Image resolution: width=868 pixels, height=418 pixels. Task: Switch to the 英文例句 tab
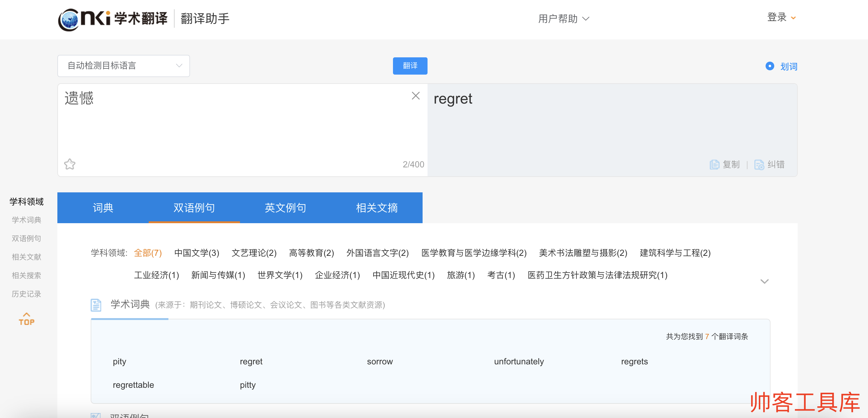[285, 207]
